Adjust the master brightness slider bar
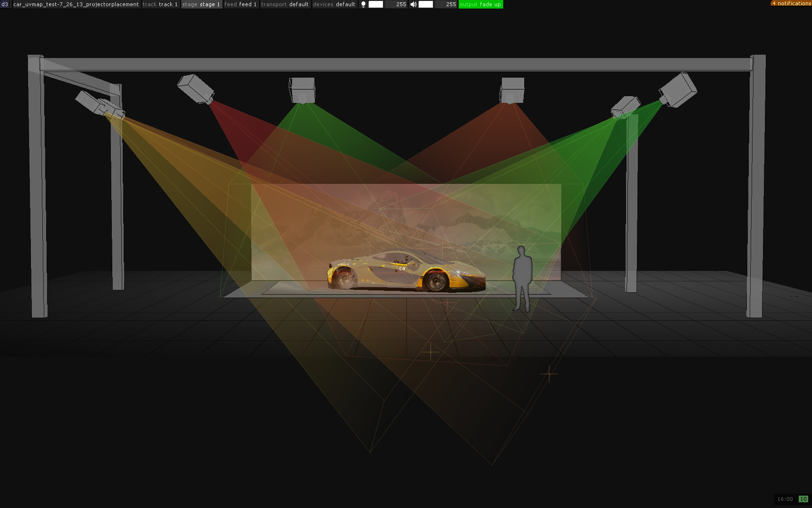 (376, 4)
